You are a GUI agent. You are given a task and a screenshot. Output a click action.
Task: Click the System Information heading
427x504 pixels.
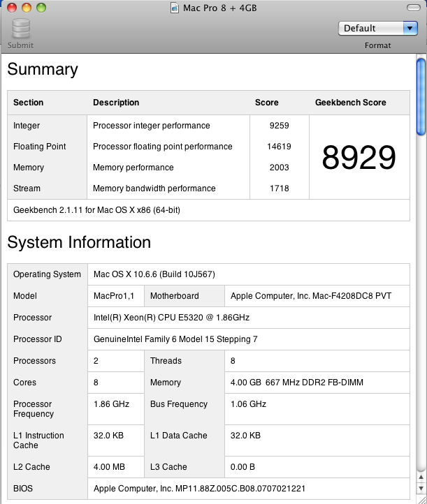coord(79,242)
